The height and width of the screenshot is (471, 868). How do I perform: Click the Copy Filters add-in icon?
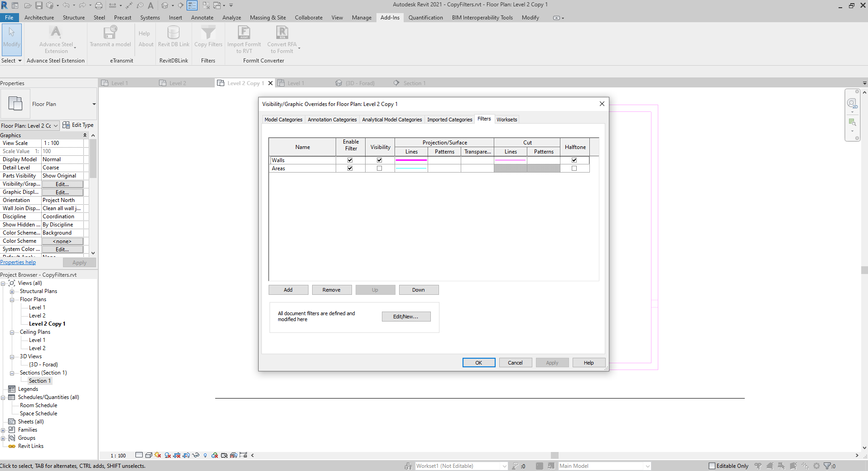(208, 33)
